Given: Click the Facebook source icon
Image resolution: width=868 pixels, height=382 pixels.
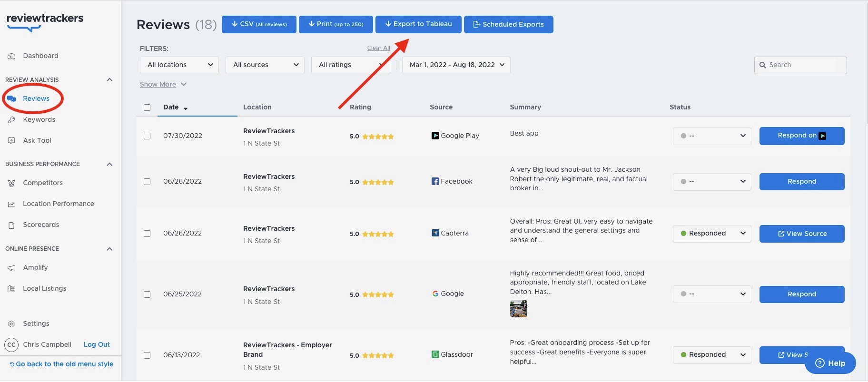Looking at the screenshot, I should click(435, 181).
